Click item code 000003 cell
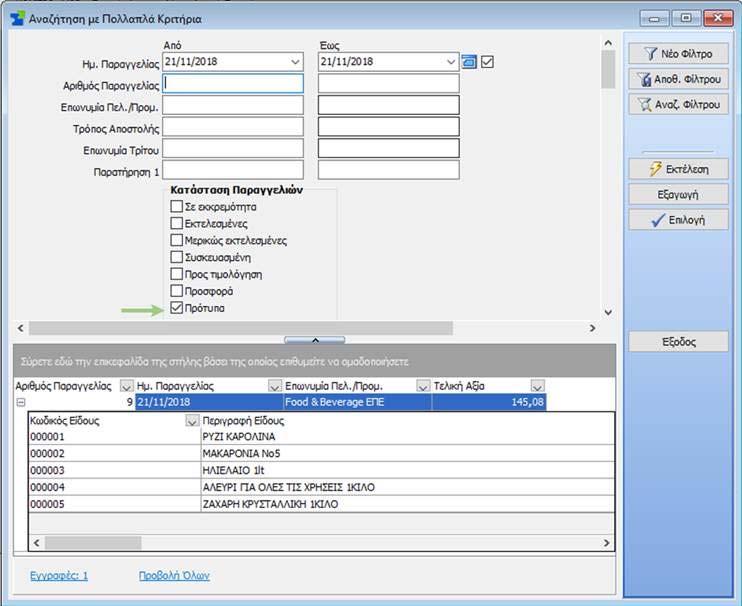The image size is (742, 606). [x=115, y=470]
